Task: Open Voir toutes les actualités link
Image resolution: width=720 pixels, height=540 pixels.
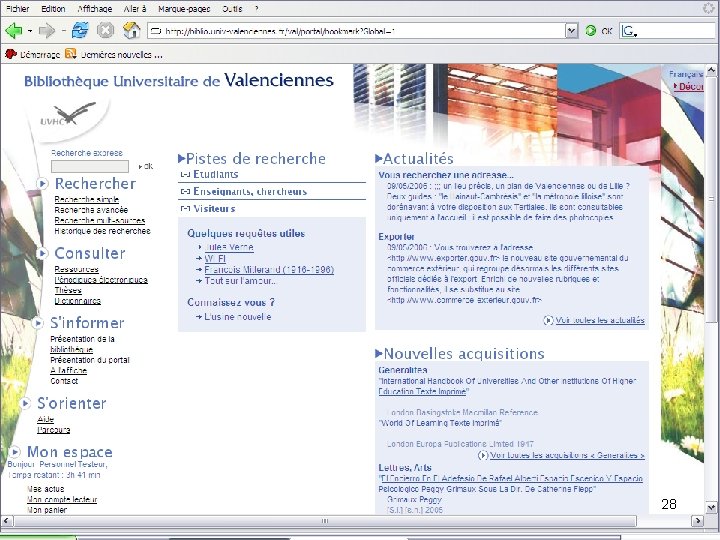Action: (x=600, y=320)
